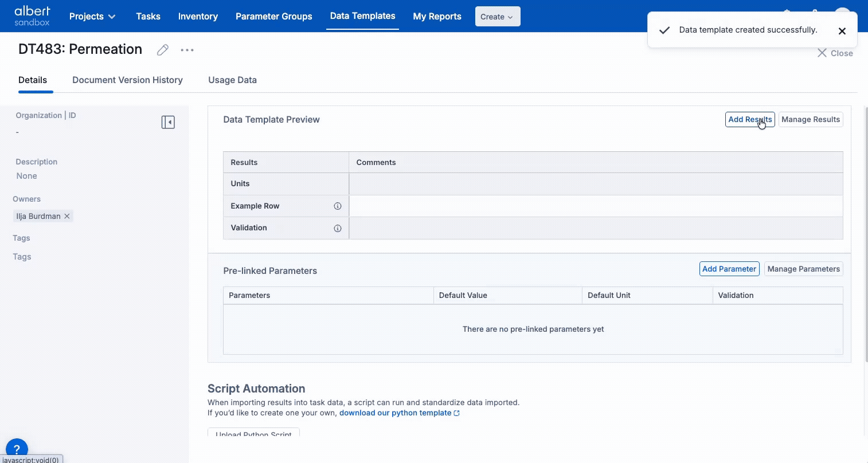This screenshot has height=463, width=868.
Task: Click info icon next to Validation
Action: [x=338, y=228]
